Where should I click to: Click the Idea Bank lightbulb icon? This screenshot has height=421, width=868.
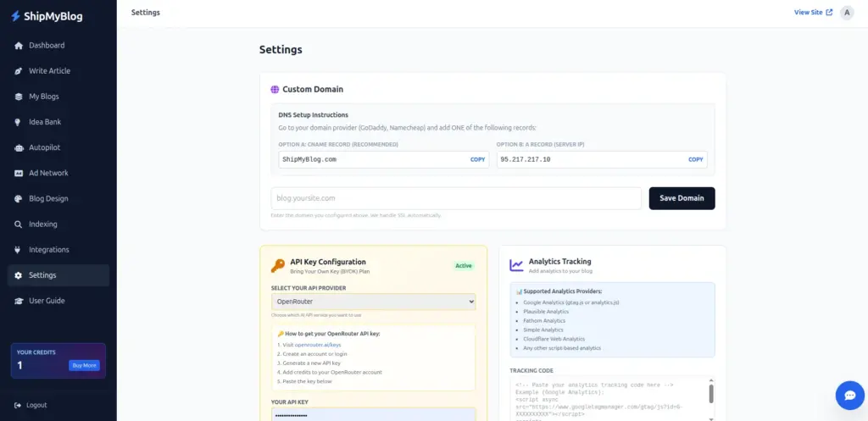(x=19, y=122)
